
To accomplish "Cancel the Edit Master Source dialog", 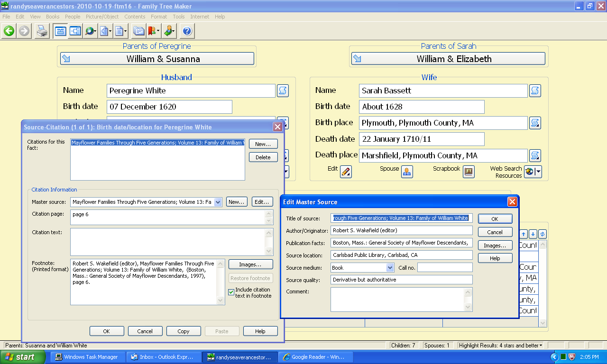I will 495,232.
